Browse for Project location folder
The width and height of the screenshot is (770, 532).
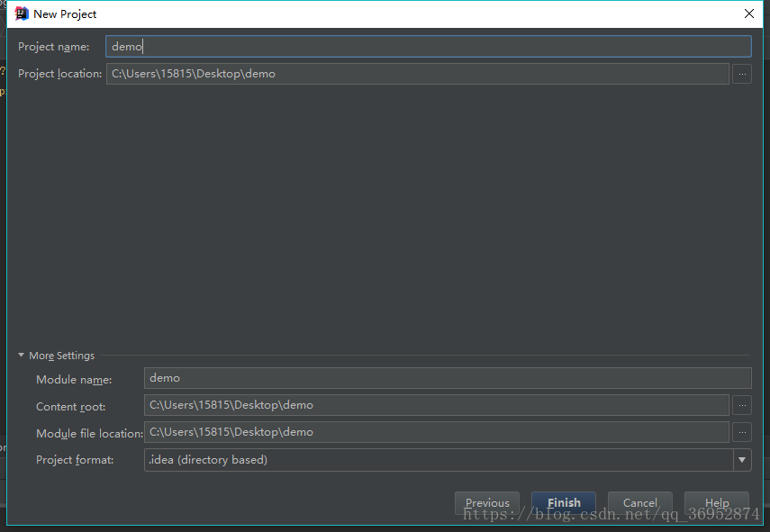(x=742, y=74)
